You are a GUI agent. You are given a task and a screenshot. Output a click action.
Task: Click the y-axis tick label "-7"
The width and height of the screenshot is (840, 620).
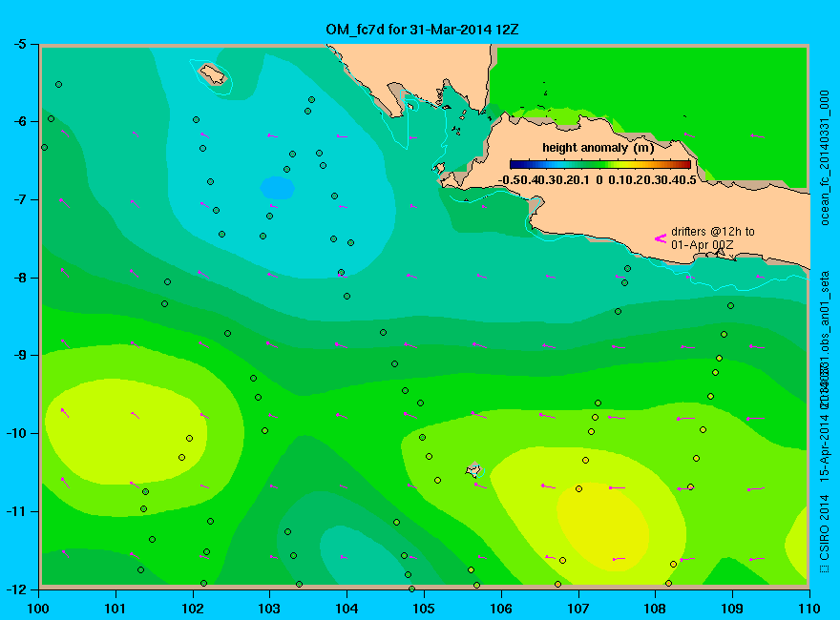20,199
